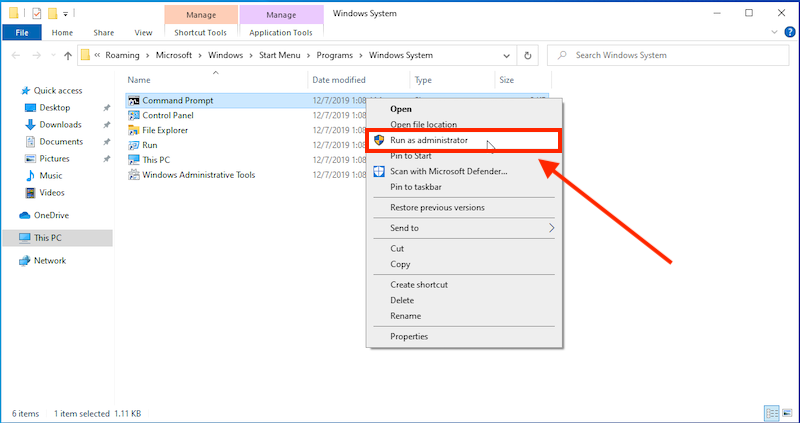The width and height of the screenshot is (800, 423).
Task: Click the Microsoft Defender scan icon
Action: 379,171
